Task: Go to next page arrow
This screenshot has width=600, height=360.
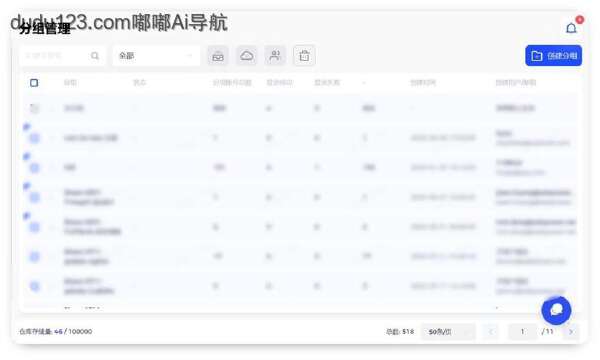Action: pyautogui.click(x=571, y=332)
